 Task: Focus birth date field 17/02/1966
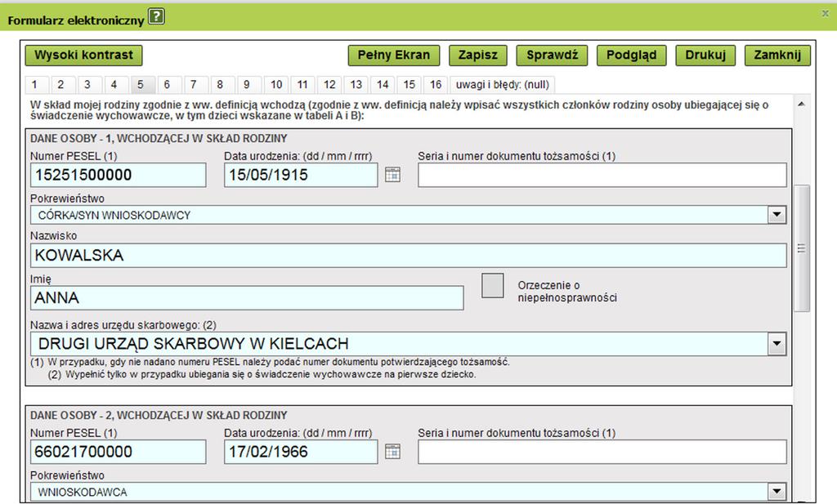(301, 452)
